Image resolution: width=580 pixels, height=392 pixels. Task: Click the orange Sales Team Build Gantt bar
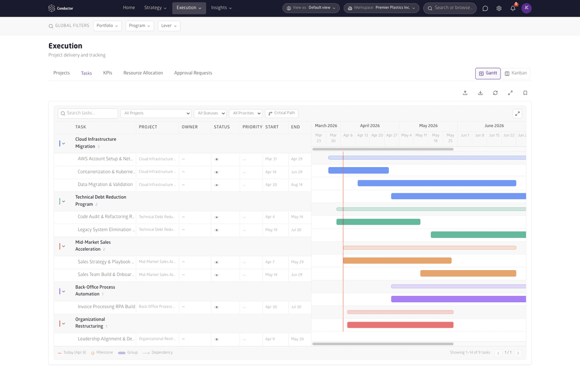[468, 273]
